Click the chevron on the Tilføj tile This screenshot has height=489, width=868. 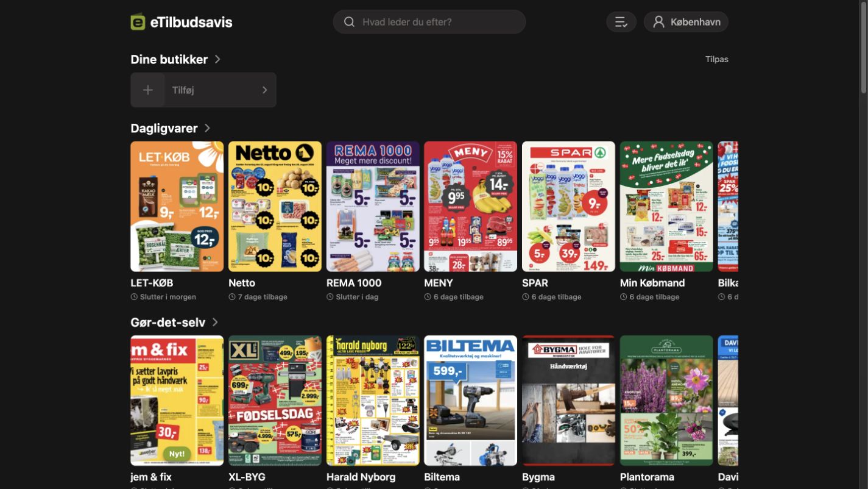click(264, 90)
